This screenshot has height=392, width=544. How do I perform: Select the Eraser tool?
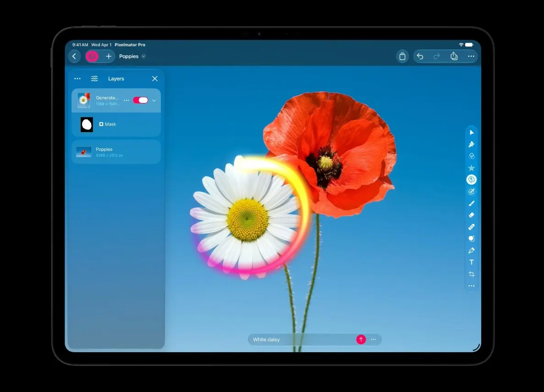point(472,215)
